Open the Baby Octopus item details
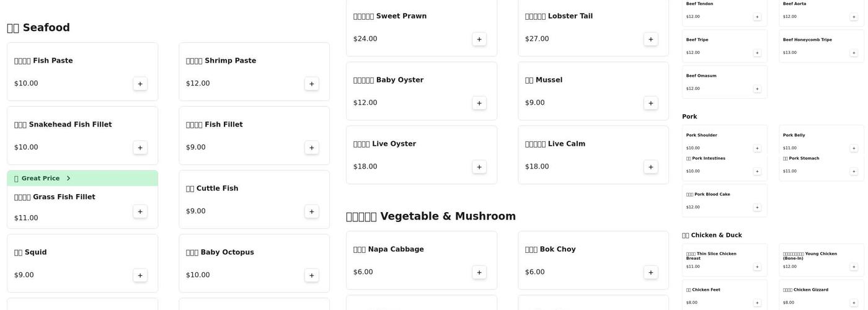This screenshot has width=868, height=310. pos(220,252)
